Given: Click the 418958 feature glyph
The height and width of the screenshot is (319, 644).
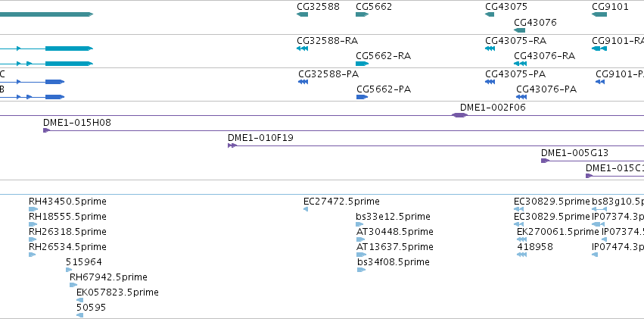Looking at the screenshot, I should point(521,255).
